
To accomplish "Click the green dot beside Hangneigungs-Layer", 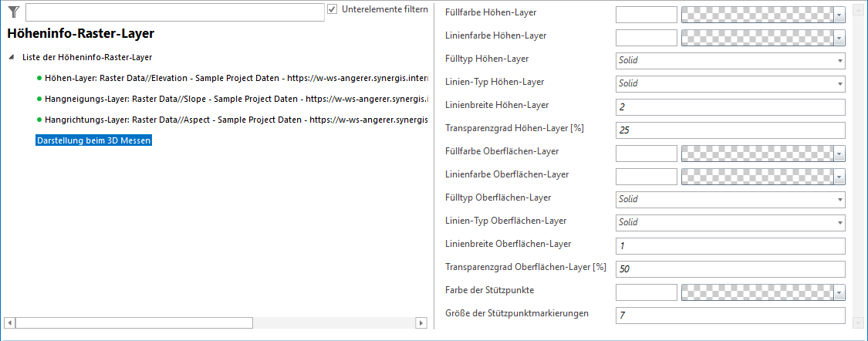I will 39,99.
